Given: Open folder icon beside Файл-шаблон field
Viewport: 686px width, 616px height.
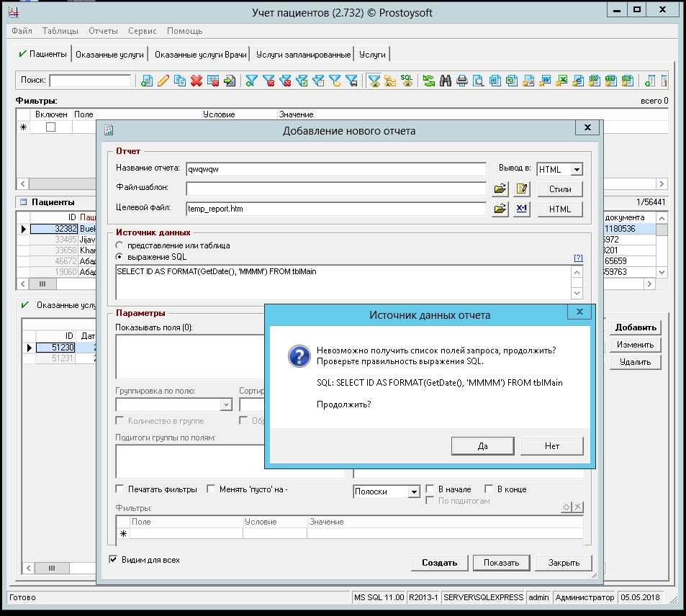Looking at the screenshot, I should click(x=500, y=189).
